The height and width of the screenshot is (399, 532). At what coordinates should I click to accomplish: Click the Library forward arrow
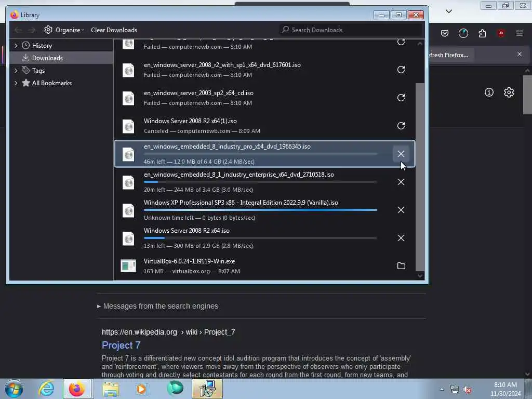(x=32, y=30)
